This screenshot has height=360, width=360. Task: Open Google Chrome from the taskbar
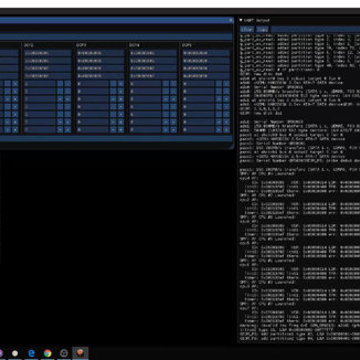tap(48, 353)
